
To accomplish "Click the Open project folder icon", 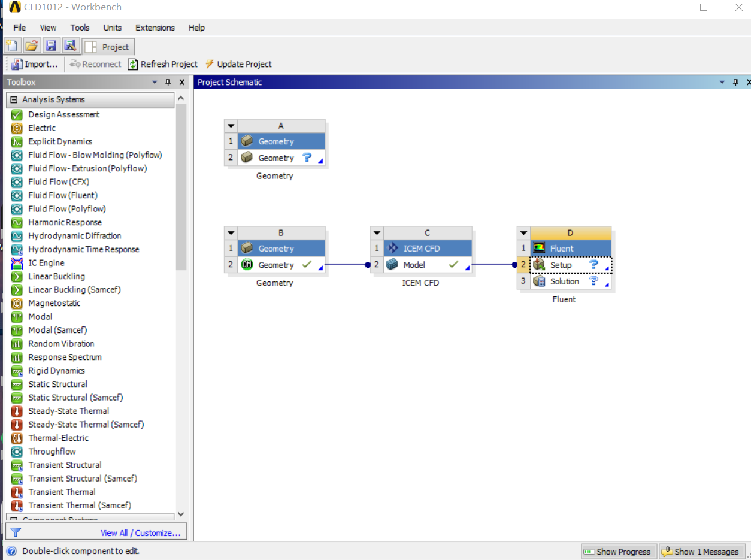I will 32,46.
